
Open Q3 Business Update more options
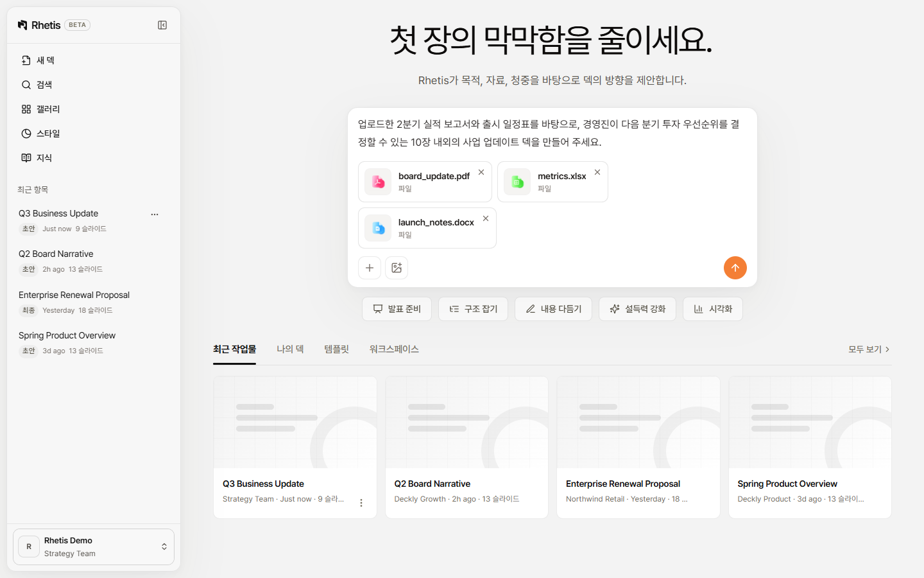[155, 215]
